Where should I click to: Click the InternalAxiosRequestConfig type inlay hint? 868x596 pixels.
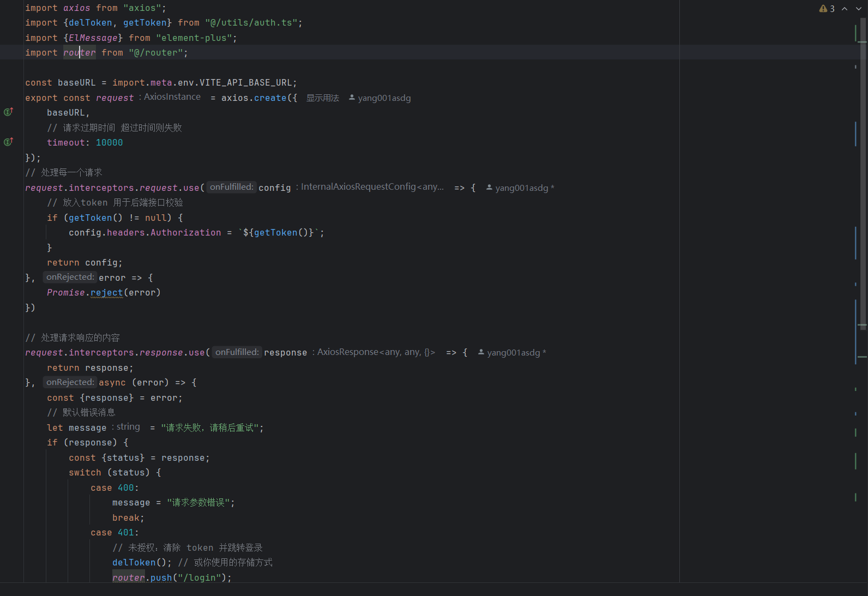[370, 187]
